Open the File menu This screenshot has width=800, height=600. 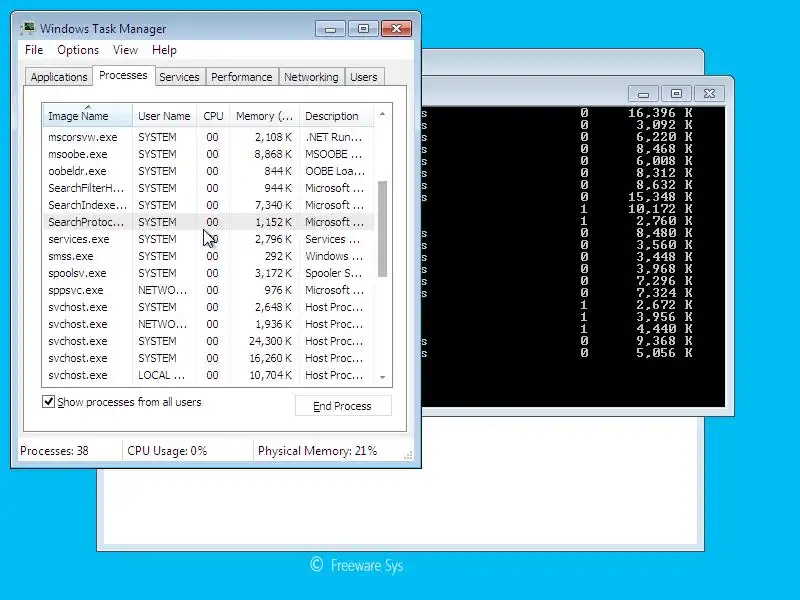[x=34, y=50]
